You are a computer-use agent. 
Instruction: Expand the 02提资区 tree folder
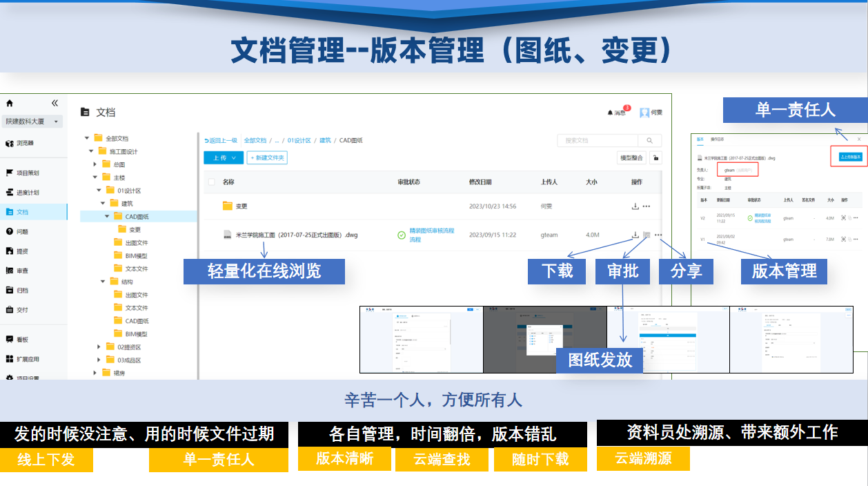coord(99,347)
